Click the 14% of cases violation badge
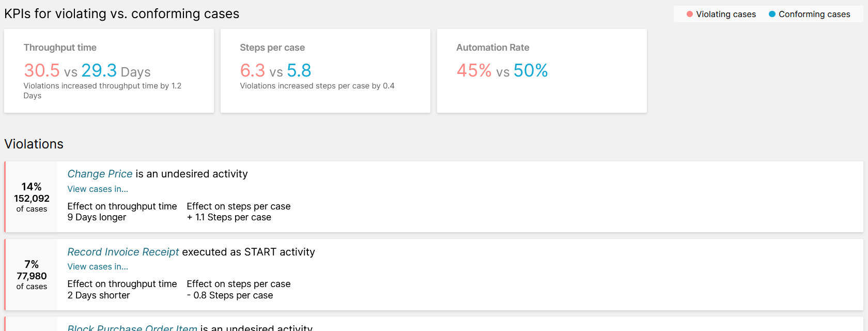This screenshot has height=331, width=868. point(32,197)
